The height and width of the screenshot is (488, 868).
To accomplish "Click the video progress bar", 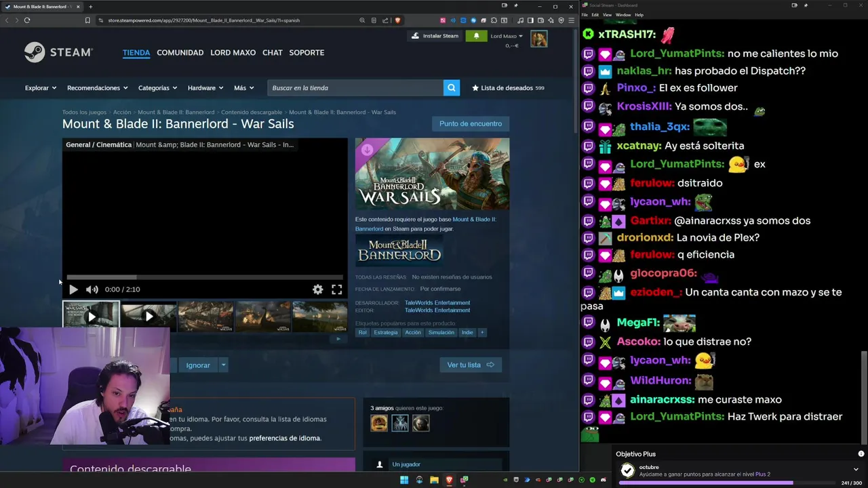I will 205,277.
